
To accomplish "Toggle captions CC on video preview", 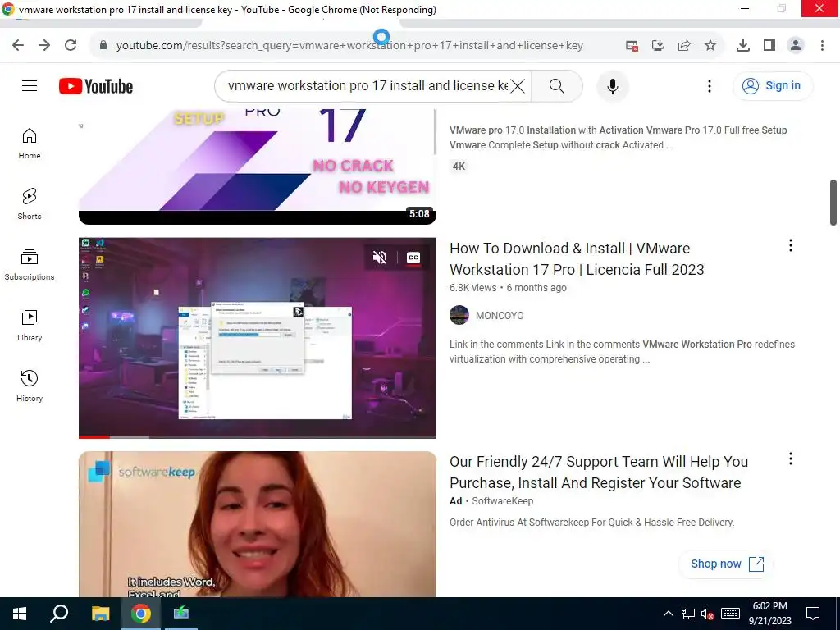I will (x=413, y=257).
